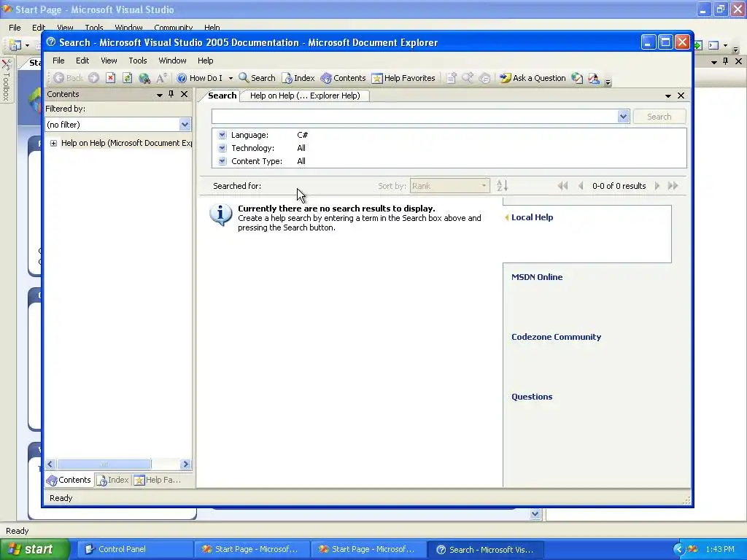Click the Search button beside query box

[x=659, y=117]
